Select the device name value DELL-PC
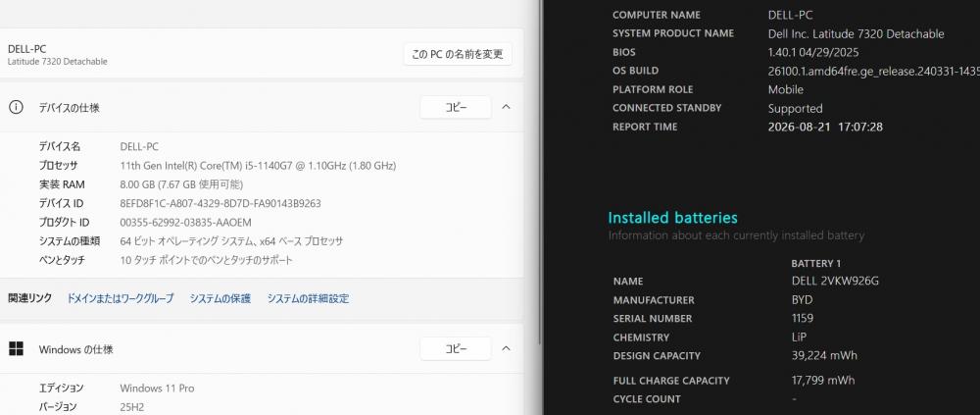Image resolution: width=980 pixels, height=415 pixels. (139, 146)
